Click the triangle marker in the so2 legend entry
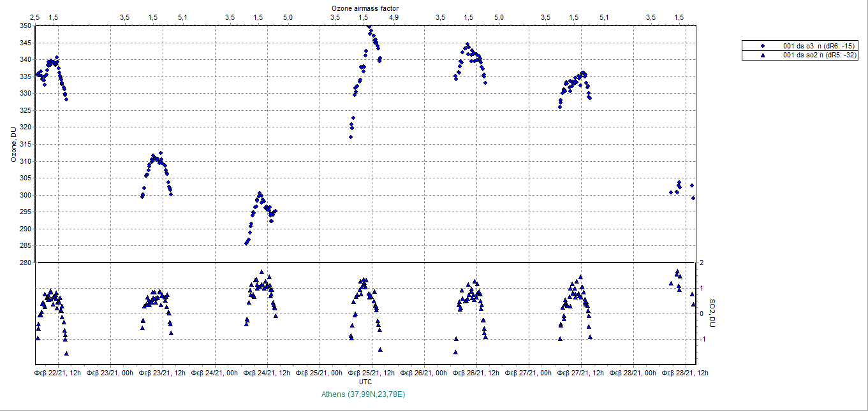The width and height of the screenshot is (868, 411). pyautogui.click(x=763, y=55)
